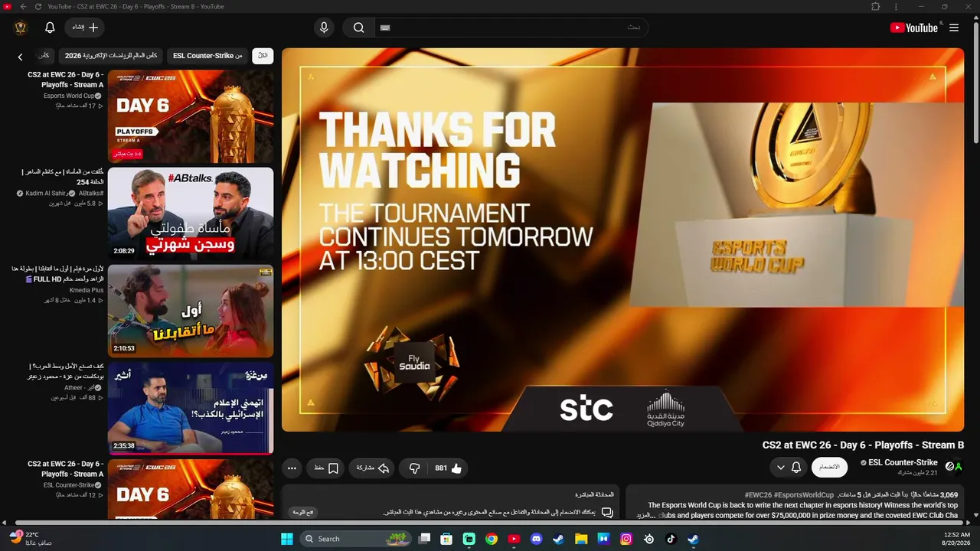Open the #ABtalks video thumbnail

point(191,214)
